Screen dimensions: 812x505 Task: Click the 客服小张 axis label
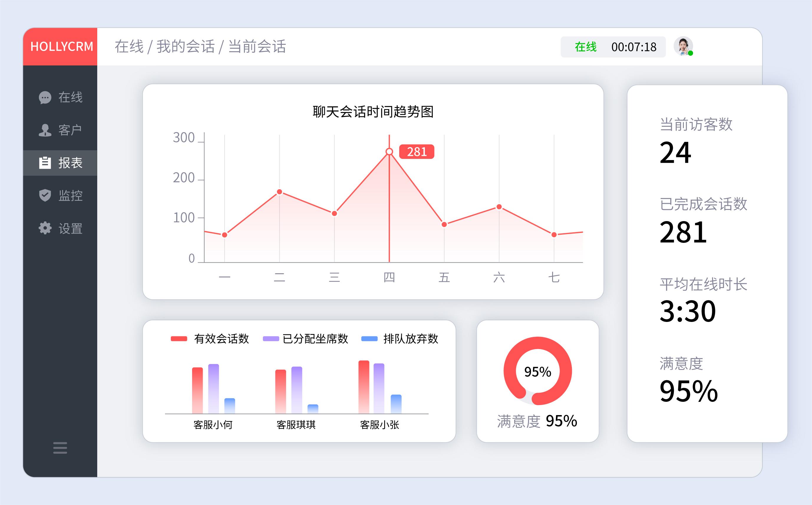click(x=379, y=425)
